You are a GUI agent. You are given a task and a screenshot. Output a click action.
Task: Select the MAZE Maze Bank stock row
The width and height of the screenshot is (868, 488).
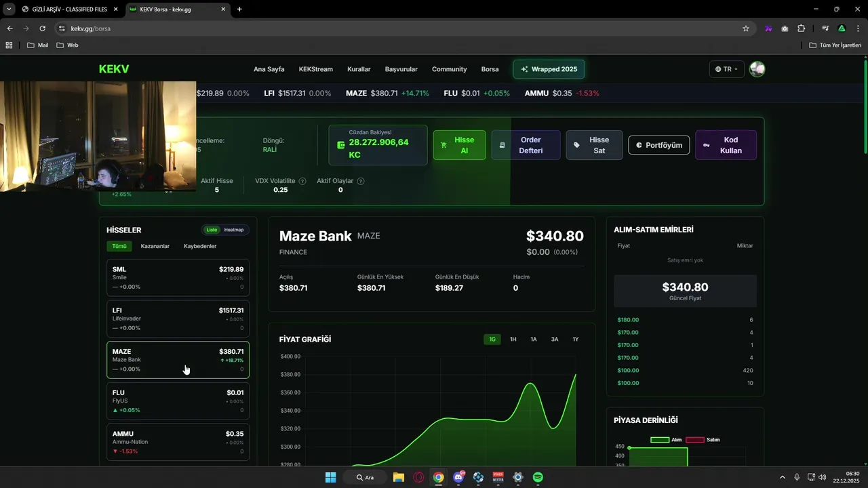pyautogui.click(x=178, y=360)
